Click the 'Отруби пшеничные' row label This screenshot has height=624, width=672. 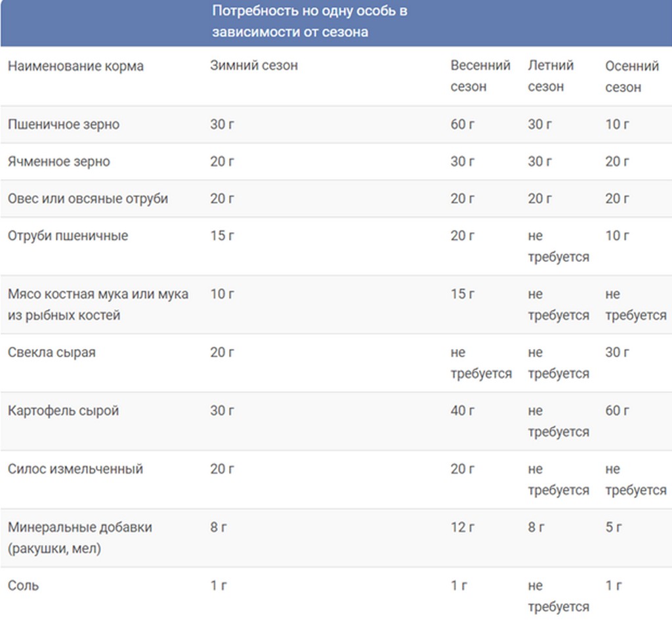coord(68,236)
